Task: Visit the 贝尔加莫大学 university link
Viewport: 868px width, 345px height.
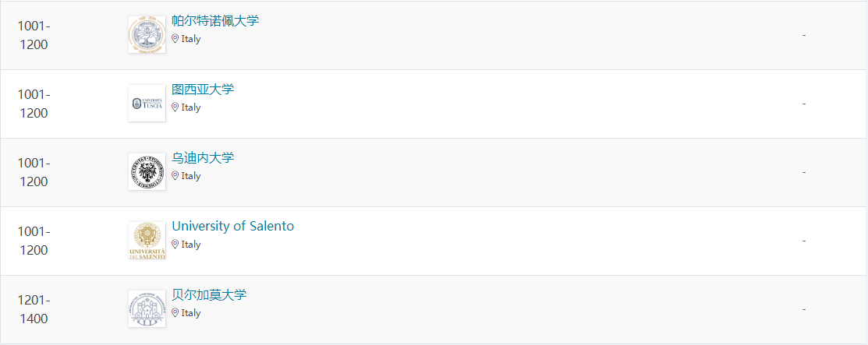Action: 209,295
